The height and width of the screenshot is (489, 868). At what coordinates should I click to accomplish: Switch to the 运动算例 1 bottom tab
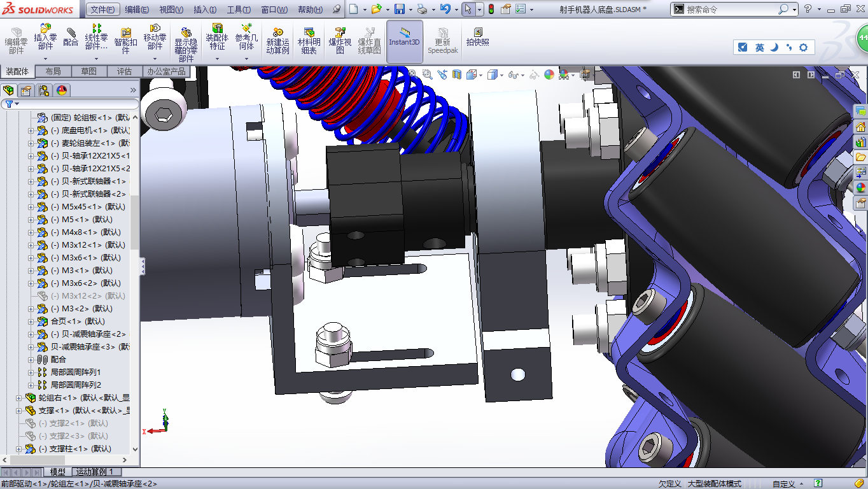coord(95,472)
